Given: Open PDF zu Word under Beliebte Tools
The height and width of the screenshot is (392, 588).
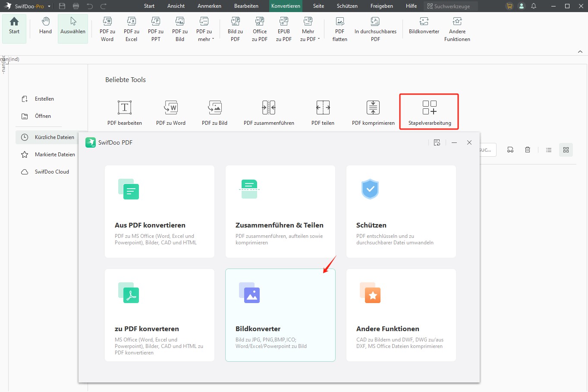Looking at the screenshot, I should coord(171,112).
